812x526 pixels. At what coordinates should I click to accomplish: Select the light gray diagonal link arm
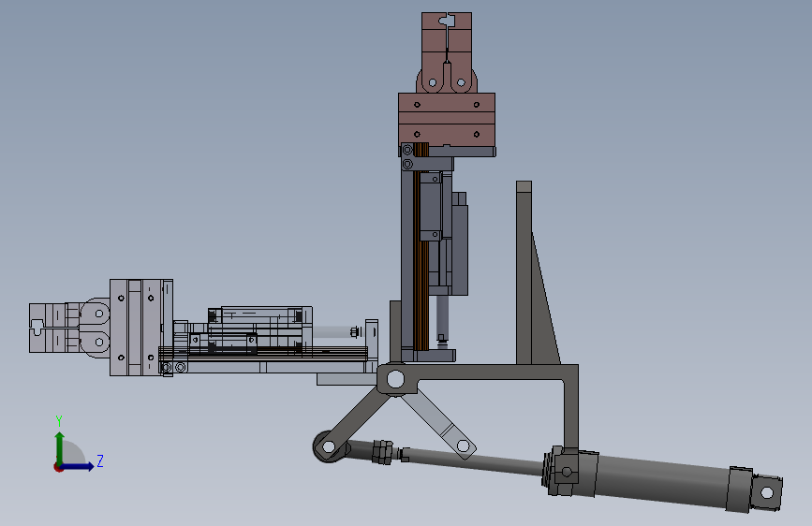click(x=439, y=423)
